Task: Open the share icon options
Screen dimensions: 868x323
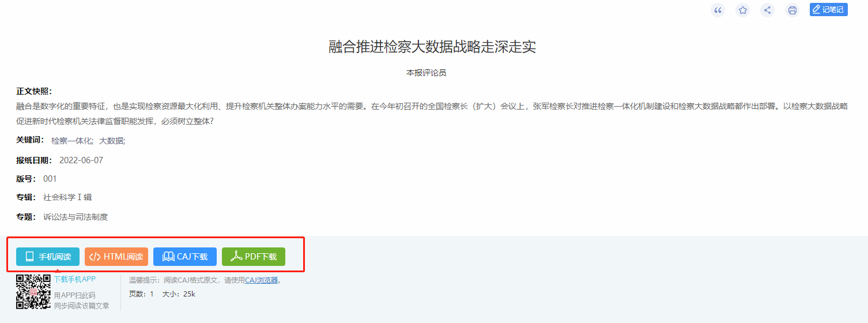Action: click(x=767, y=10)
